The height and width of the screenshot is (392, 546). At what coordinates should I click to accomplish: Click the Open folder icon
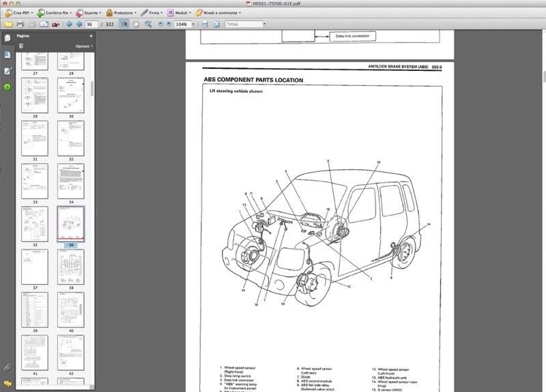(8, 24)
